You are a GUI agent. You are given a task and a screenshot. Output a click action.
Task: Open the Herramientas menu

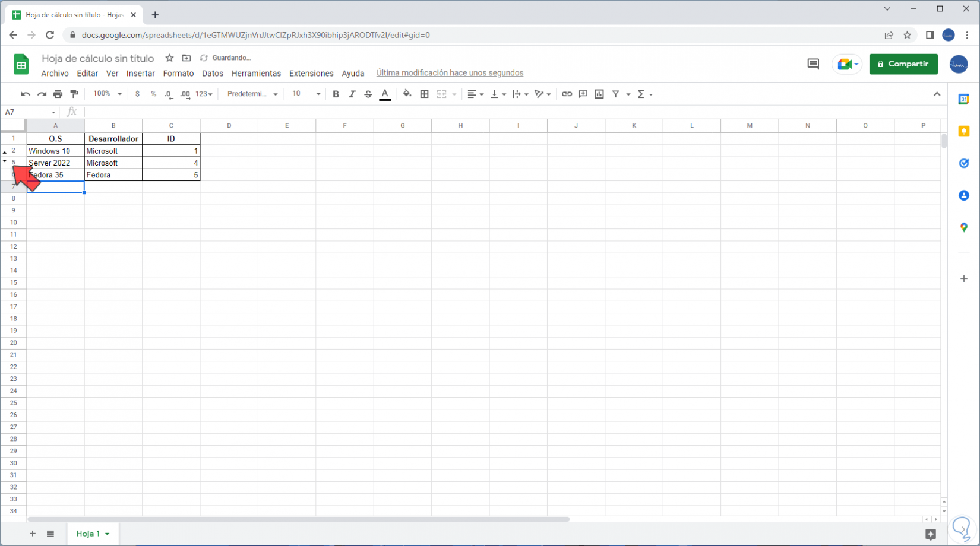pyautogui.click(x=256, y=73)
